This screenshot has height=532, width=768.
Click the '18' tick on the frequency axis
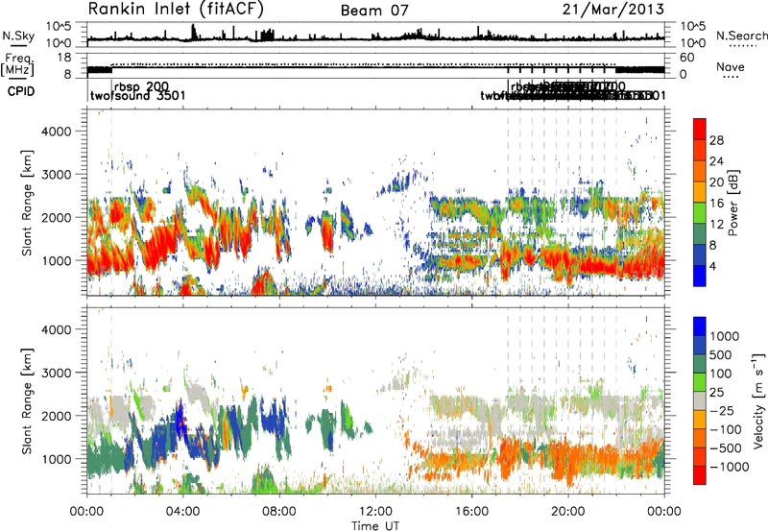[x=64, y=58]
